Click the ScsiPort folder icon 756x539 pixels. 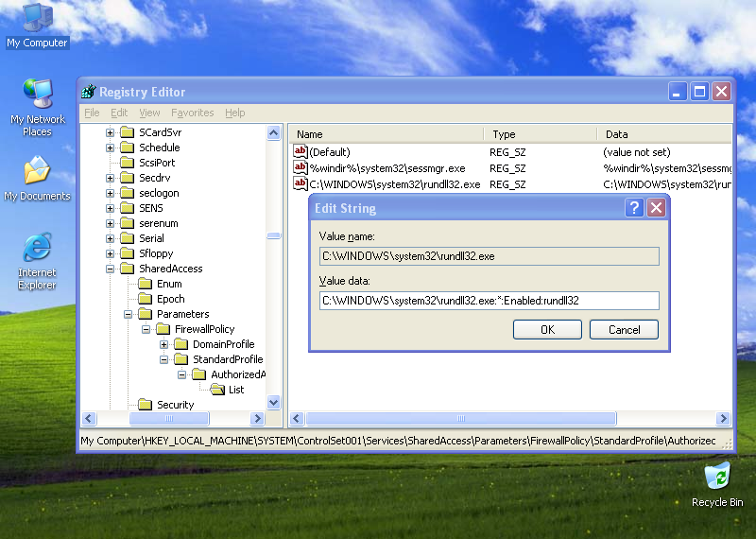128,163
